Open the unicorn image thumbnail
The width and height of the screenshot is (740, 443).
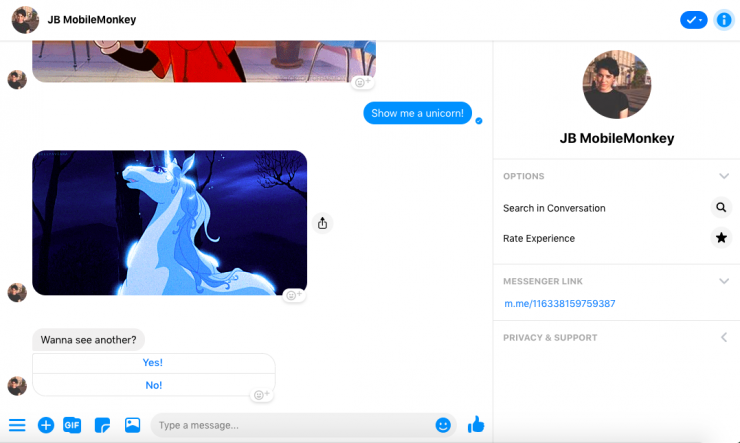169,223
